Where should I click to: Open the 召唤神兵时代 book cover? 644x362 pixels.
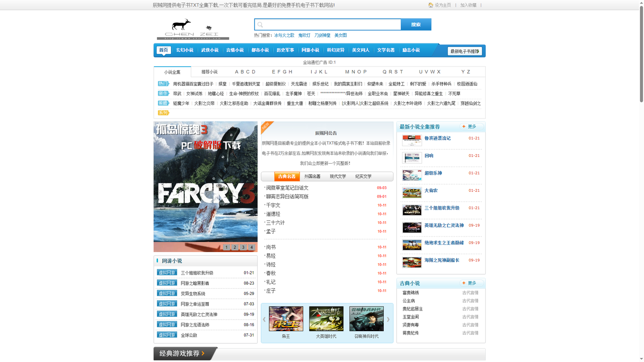coord(366,319)
